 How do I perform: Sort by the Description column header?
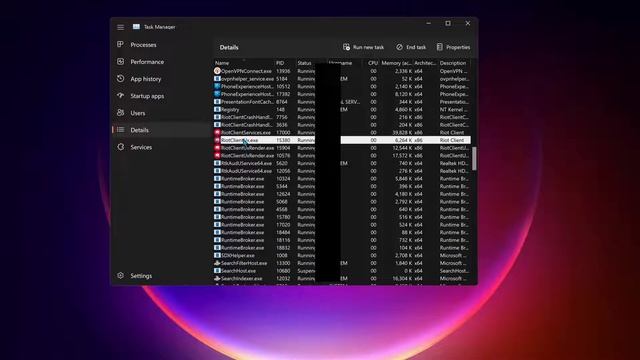(453, 63)
